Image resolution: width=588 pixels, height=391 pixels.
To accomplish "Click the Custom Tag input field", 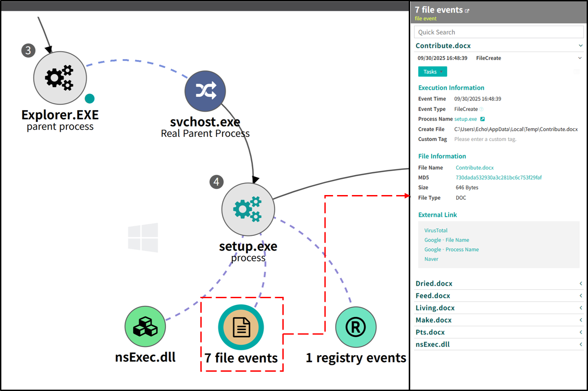I will pyautogui.click(x=485, y=139).
